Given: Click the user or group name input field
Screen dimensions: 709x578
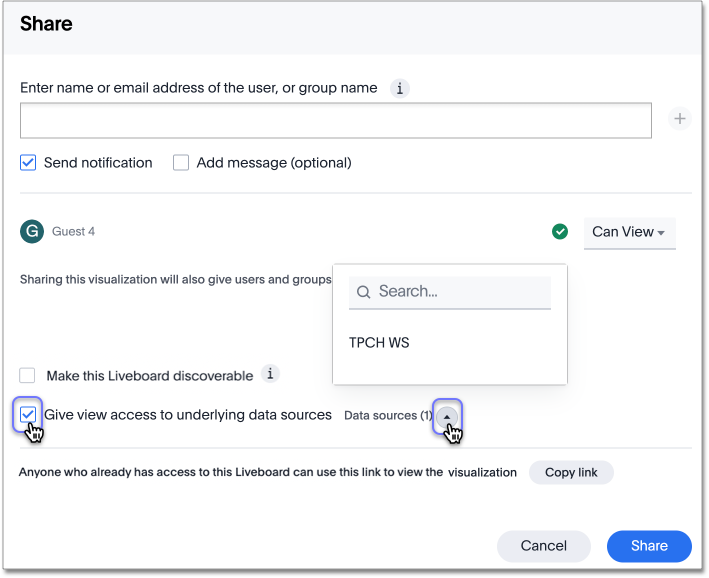Looking at the screenshot, I should pyautogui.click(x=335, y=120).
